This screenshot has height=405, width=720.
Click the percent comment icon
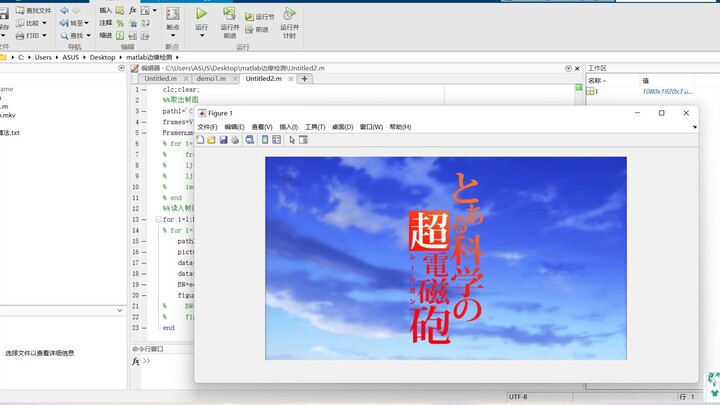tap(120, 23)
